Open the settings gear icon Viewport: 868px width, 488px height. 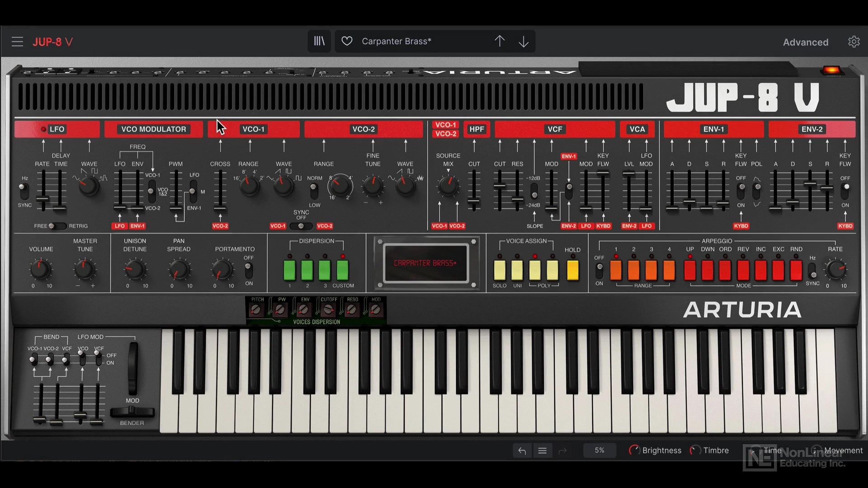(854, 42)
